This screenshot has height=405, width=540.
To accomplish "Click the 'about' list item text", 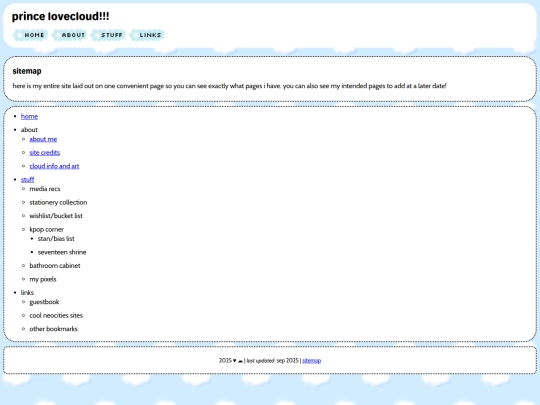I will click(29, 130).
